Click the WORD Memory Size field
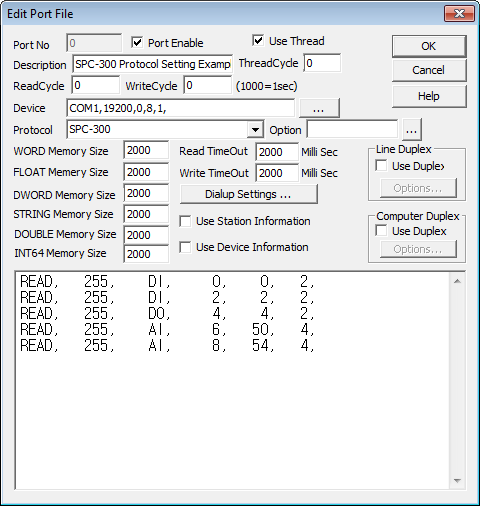 click(x=146, y=150)
